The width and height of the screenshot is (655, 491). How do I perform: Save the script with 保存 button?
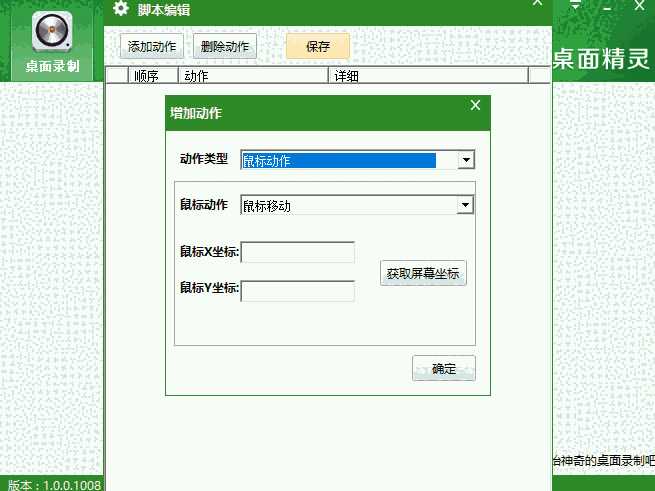coord(318,46)
